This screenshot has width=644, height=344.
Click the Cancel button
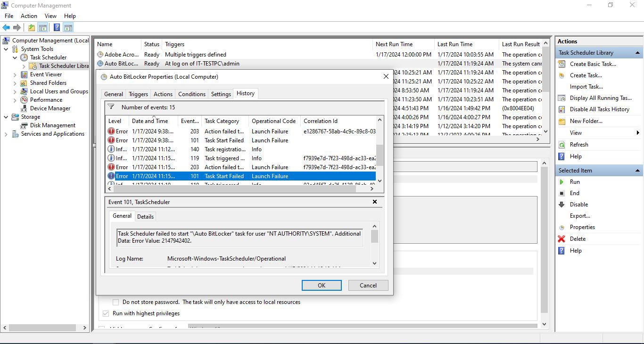(x=368, y=286)
